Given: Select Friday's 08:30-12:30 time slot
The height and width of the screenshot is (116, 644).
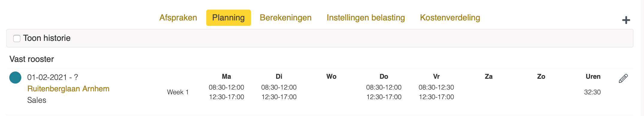Looking at the screenshot, I should click(436, 87).
